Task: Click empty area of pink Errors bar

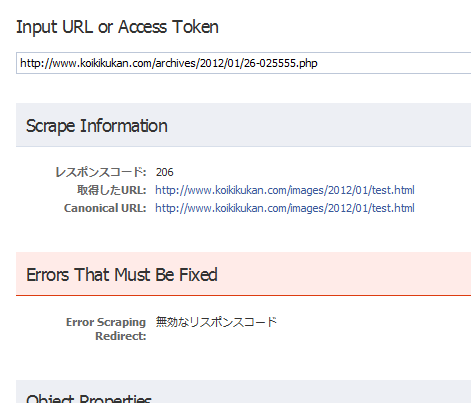Action: pyautogui.click(x=343, y=274)
